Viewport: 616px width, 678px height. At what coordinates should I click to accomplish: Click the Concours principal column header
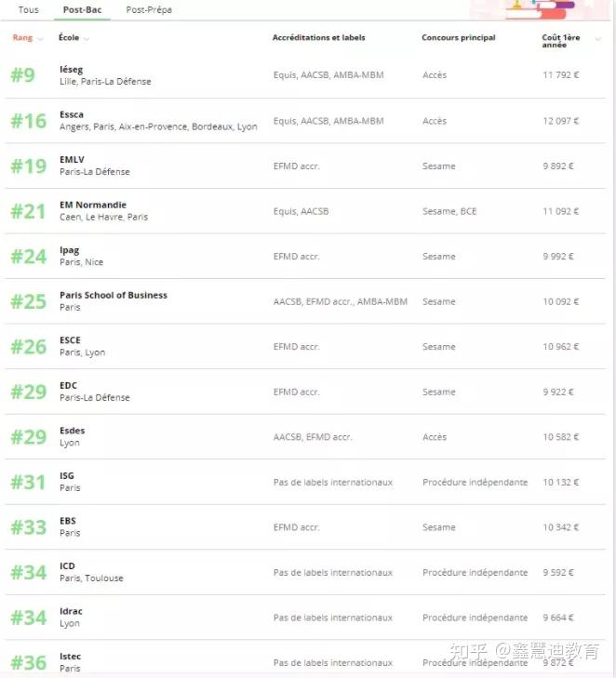[458, 38]
